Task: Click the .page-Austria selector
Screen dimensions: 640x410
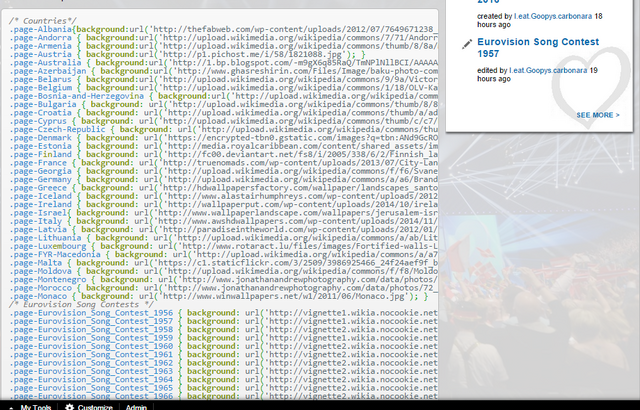Action: (40, 54)
